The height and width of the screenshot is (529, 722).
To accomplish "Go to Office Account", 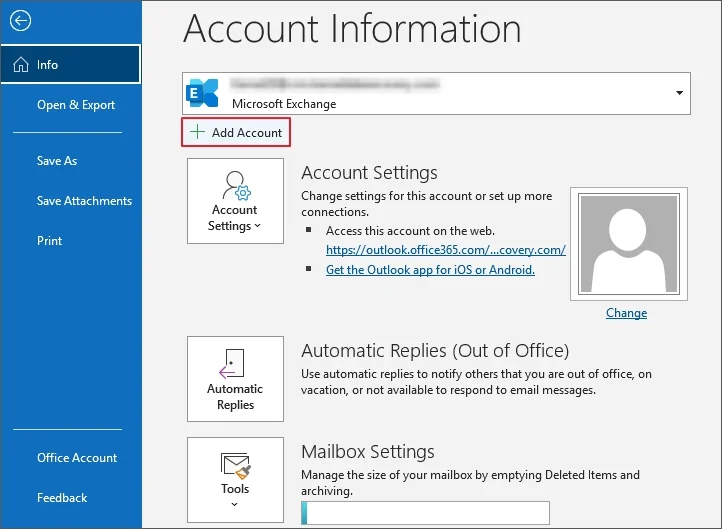I will point(77,458).
